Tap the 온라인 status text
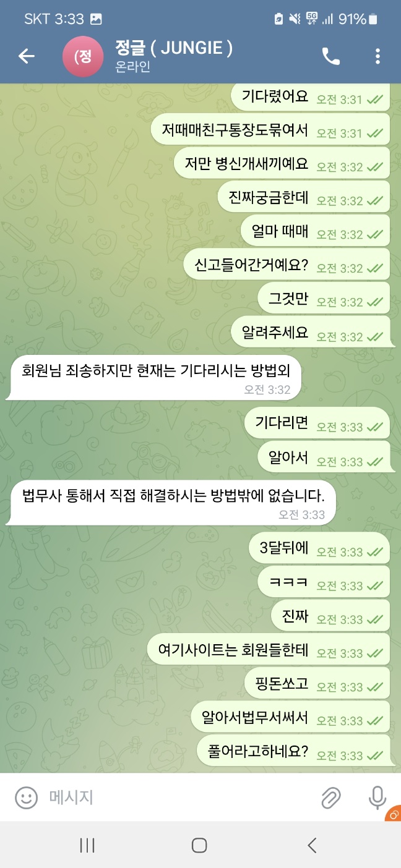The image size is (401, 868). pos(133,67)
